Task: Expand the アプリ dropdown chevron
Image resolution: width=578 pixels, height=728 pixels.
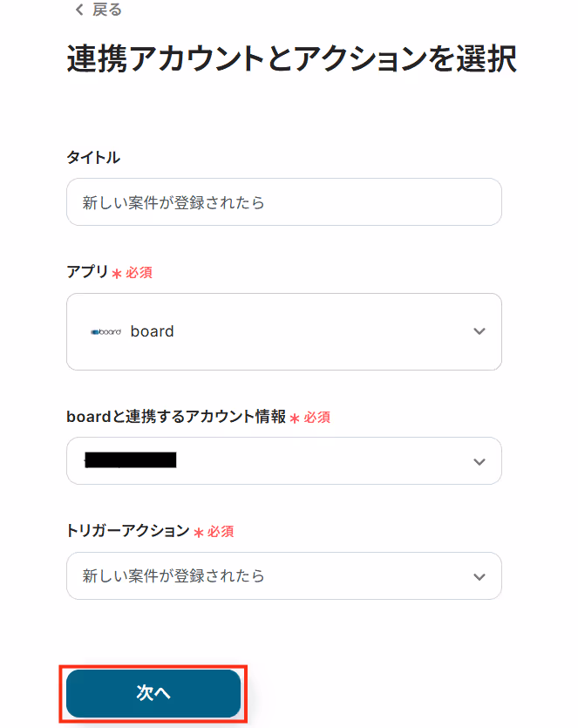Action: tap(478, 331)
